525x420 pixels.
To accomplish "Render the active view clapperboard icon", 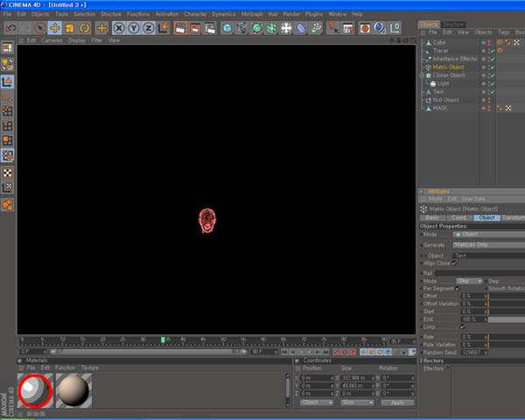I will 180,28.
